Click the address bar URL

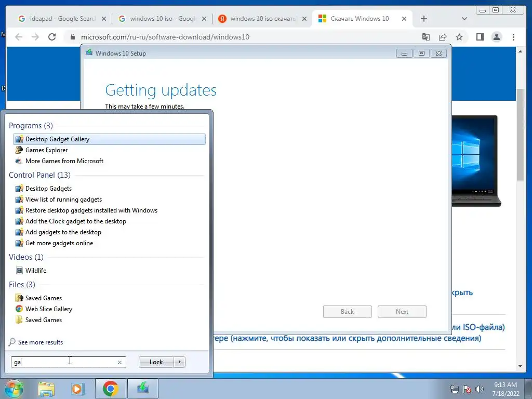coord(165,37)
